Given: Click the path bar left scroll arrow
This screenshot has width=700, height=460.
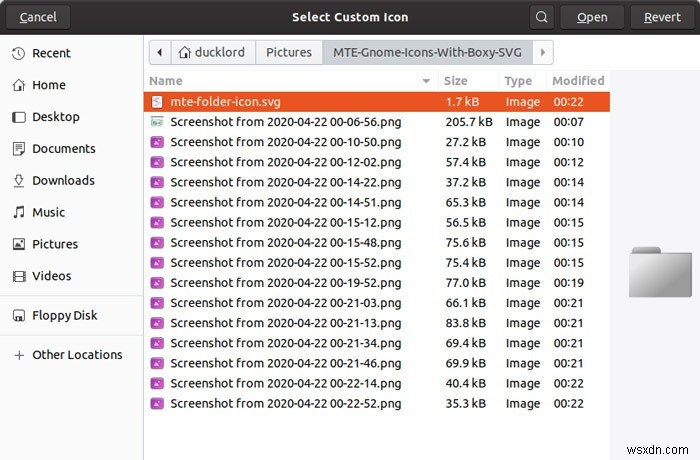Looking at the screenshot, I should pos(160,53).
